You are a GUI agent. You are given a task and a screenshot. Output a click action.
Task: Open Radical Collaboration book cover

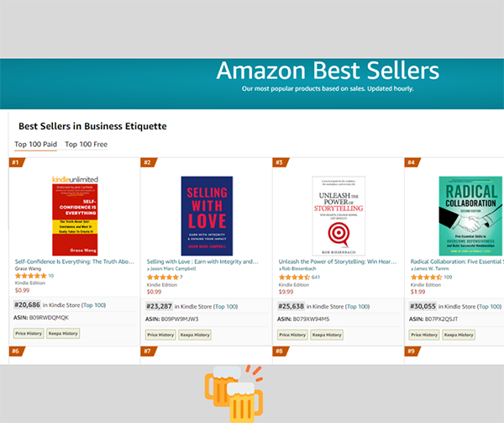tap(470, 215)
